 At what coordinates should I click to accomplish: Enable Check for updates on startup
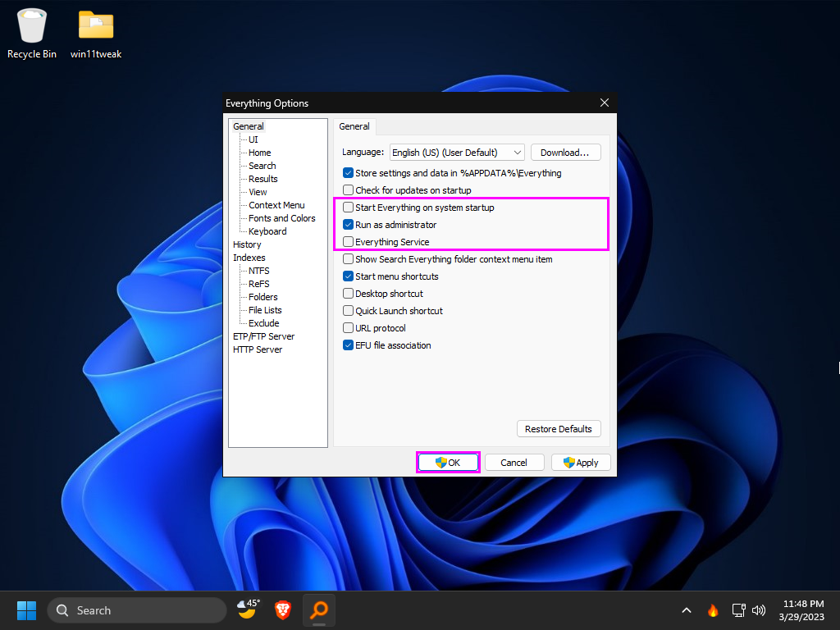click(x=407, y=190)
